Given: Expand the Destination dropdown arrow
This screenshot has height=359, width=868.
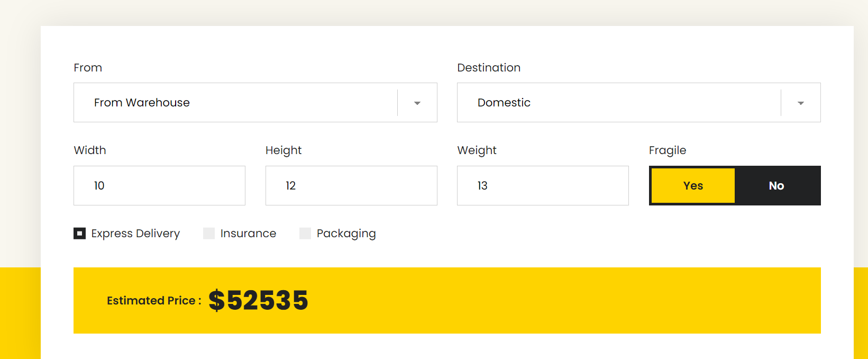Looking at the screenshot, I should click(x=800, y=103).
